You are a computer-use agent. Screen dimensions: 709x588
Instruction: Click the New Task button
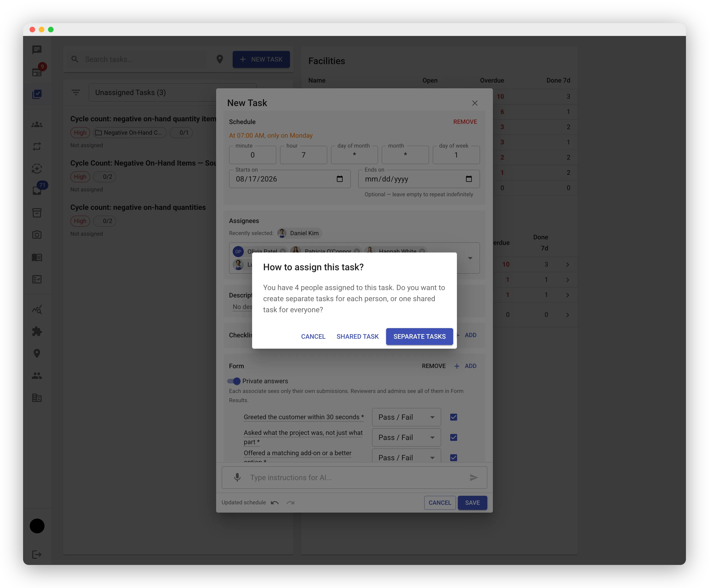(261, 59)
